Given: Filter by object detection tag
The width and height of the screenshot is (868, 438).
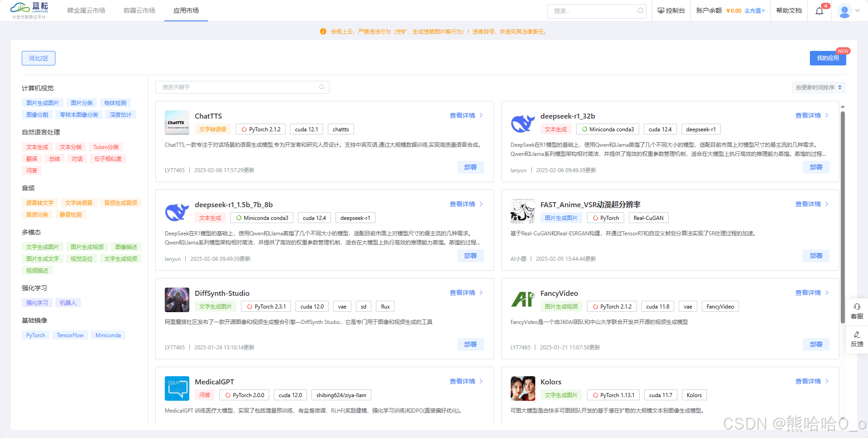Looking at the screenshot, I should tap(115, 103).
